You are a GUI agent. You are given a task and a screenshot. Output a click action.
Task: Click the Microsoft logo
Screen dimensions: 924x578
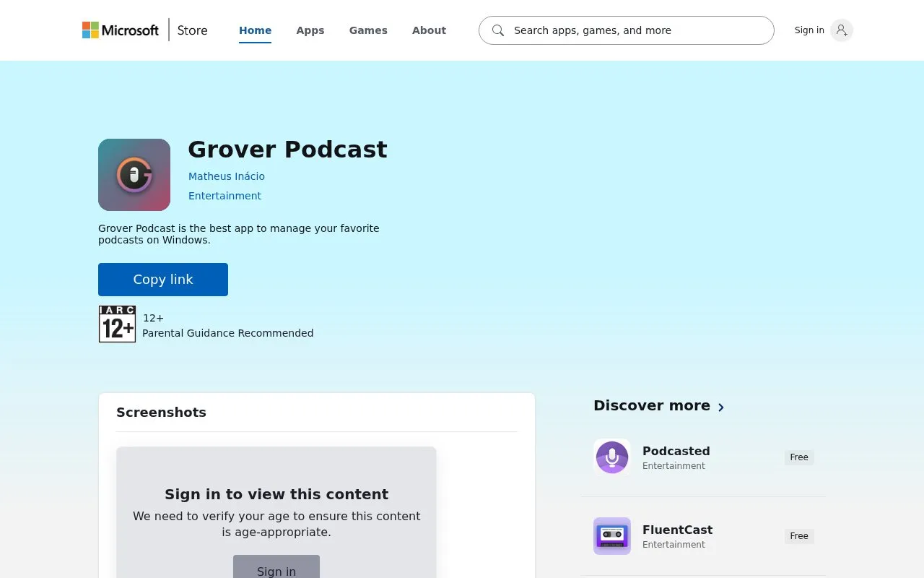pos(121,30)
